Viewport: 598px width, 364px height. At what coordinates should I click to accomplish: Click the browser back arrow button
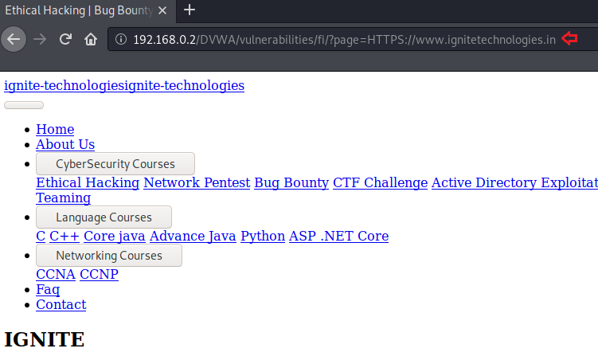(14, 39)
